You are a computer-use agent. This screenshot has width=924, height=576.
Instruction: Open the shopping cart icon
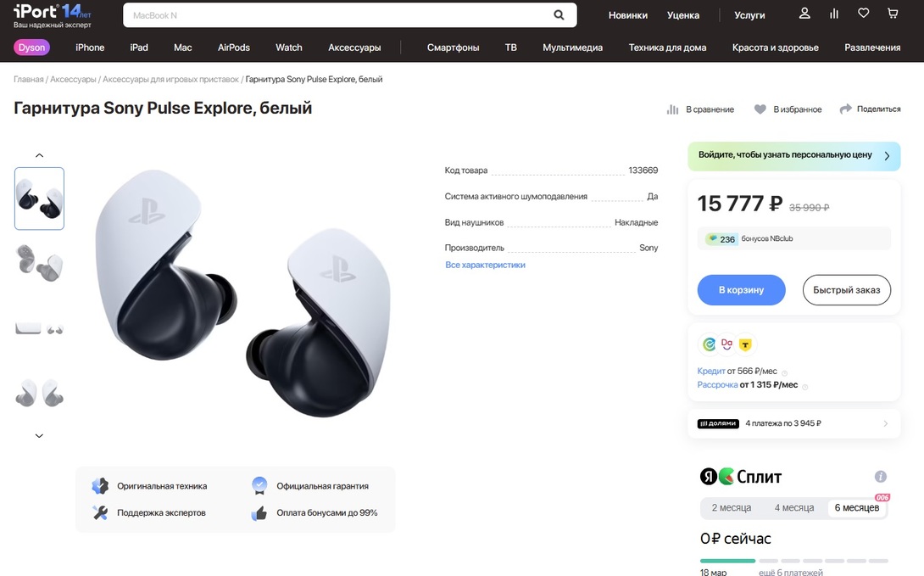(x=893, y=14)
